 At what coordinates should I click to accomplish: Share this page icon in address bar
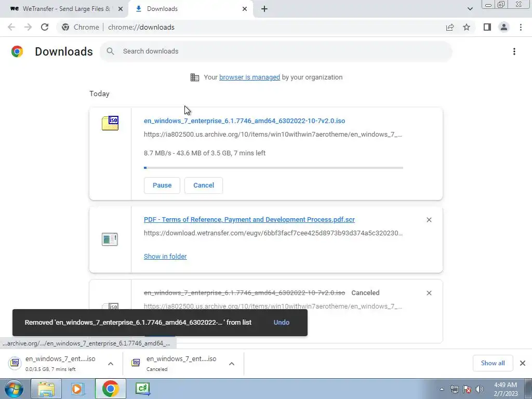(450, 27)
